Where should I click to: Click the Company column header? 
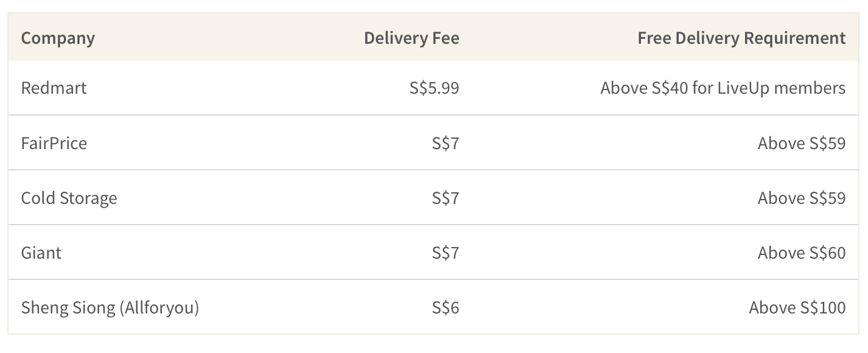click(58, 38)
